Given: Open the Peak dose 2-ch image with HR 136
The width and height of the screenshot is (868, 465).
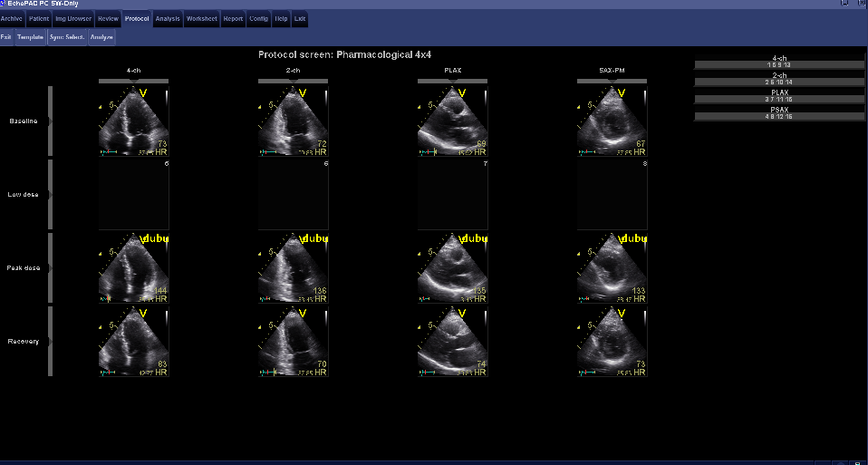Looking at the screenshot, I should [x=293, y=268].
